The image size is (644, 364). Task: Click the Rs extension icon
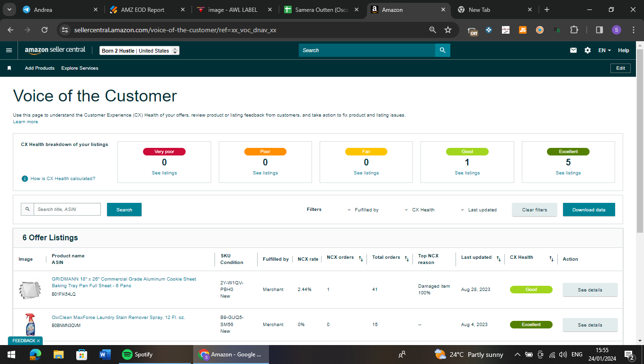coord(557,30)
